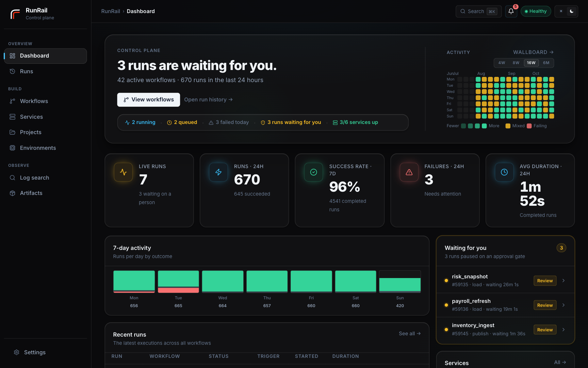Open Runs in sidebar
The width and height of the screenshot is (588, 368).
pos(45,71)
